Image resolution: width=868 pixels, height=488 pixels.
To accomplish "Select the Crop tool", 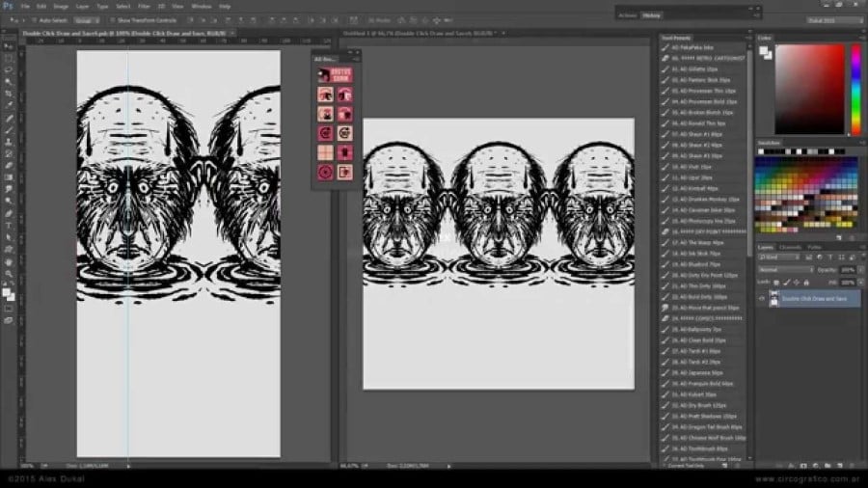I will click(9, 94).
